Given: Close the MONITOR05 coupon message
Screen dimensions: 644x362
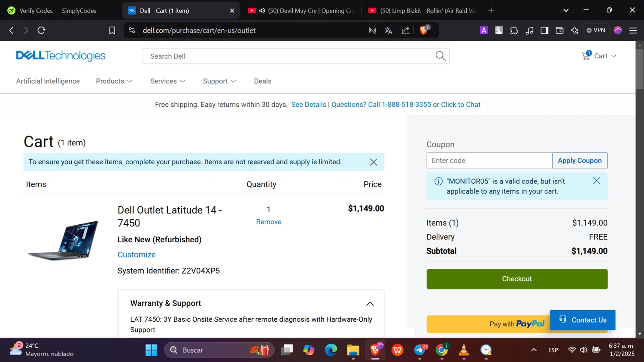Looking at the screenshot, I should point(596,181).
